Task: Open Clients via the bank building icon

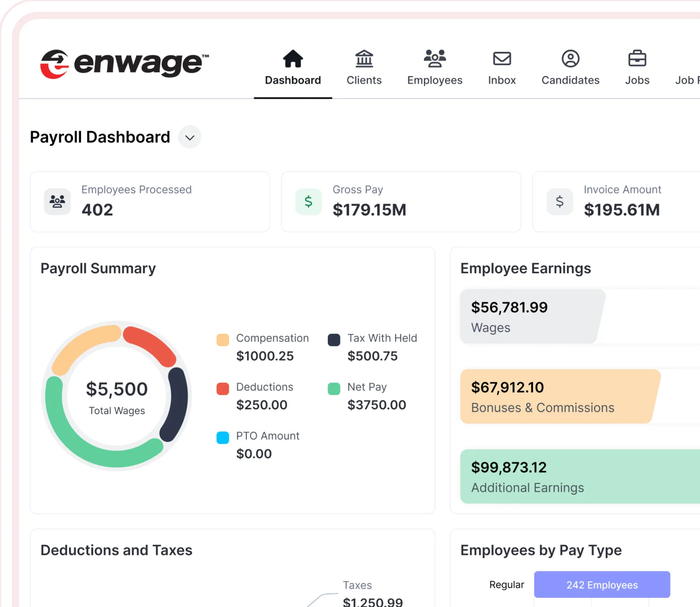Action: point(364,59)
